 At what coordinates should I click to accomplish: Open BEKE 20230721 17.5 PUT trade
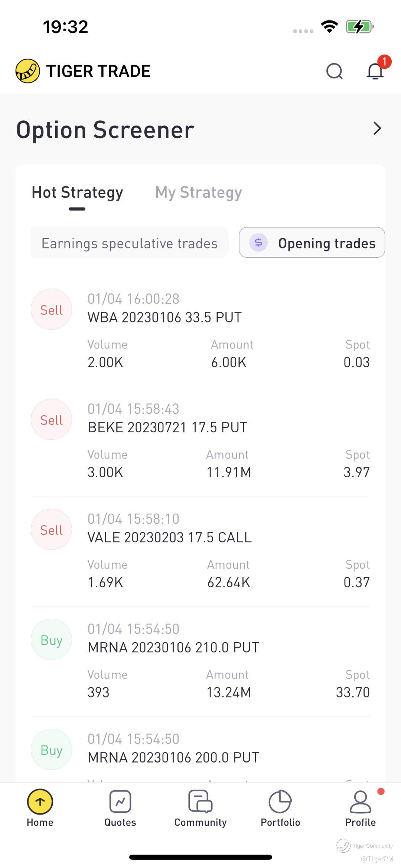click(167, 428)
